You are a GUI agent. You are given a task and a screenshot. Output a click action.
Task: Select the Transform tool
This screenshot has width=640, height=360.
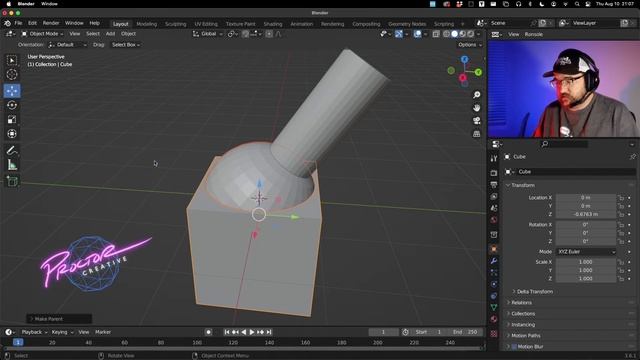12,134
